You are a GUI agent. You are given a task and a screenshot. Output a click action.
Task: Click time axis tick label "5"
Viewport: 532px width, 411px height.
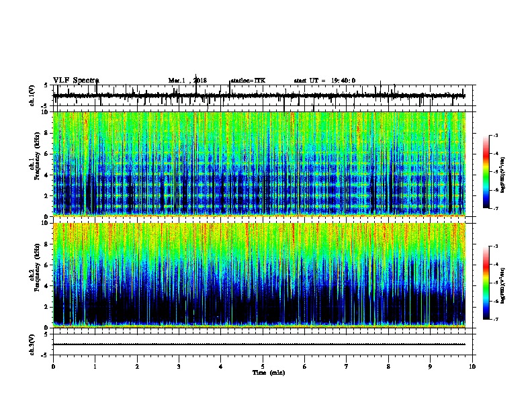pos(263,367)
